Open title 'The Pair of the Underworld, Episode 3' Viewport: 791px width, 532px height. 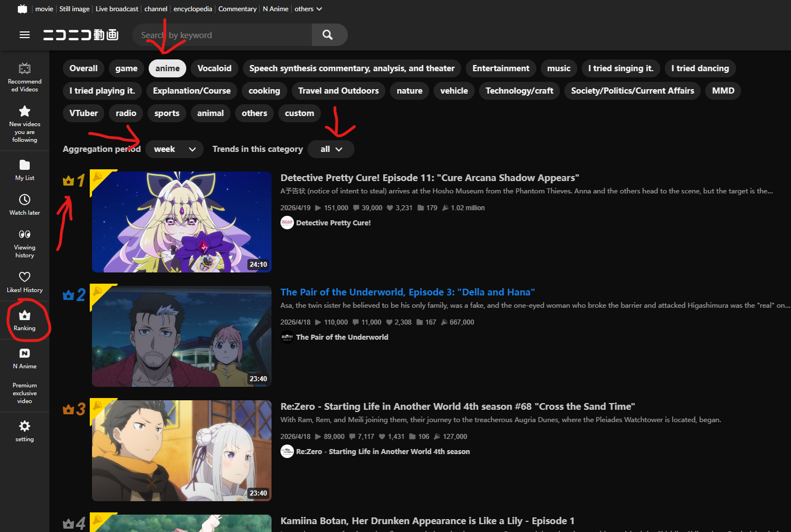pos(408,292)
